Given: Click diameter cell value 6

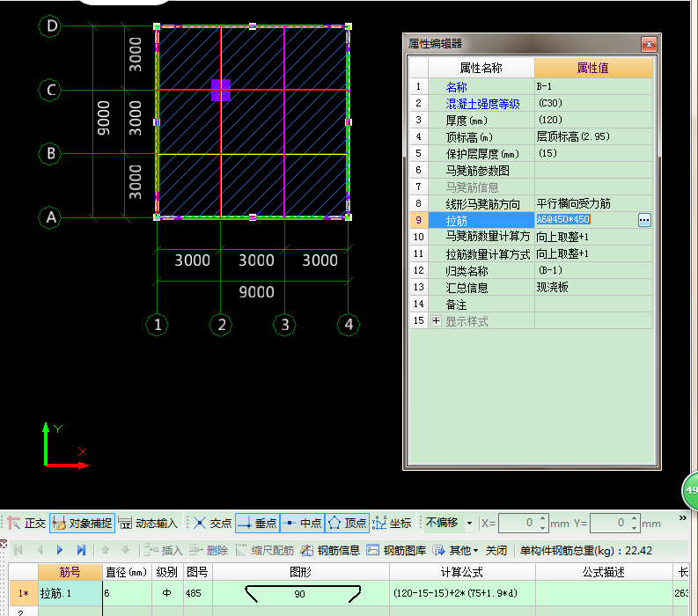Looking at the screenshot, I should (x=128, y=593).
